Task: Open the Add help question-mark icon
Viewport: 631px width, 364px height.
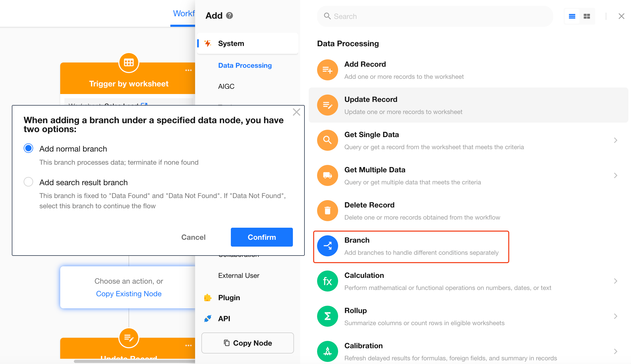Action: click(230, 16)
